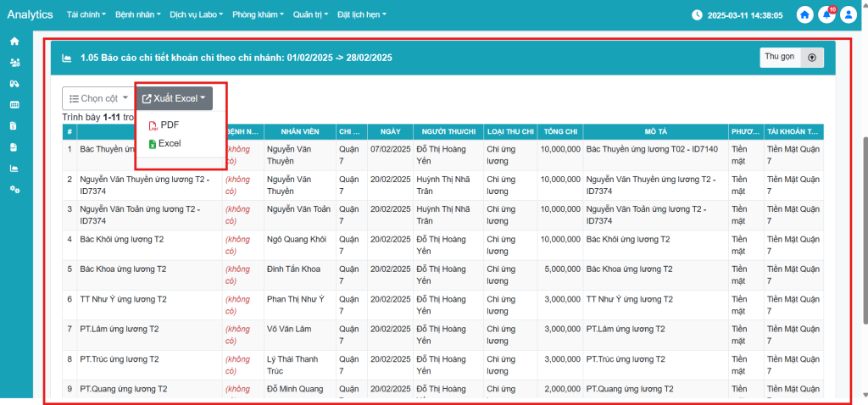Click the Analytics brand link
868x405 pixels.
pos(30,15)
